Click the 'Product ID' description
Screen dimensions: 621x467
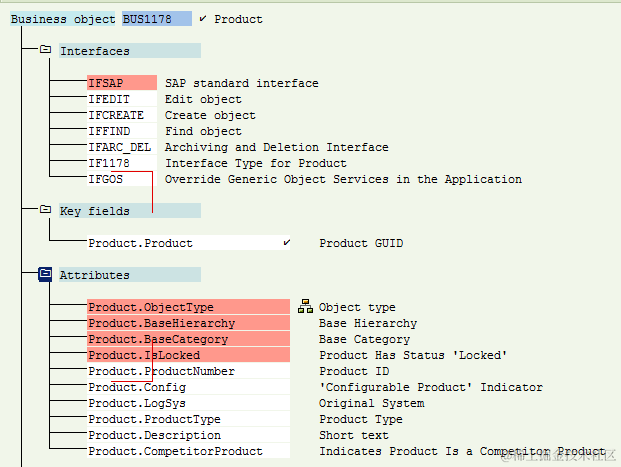point(354,371)
